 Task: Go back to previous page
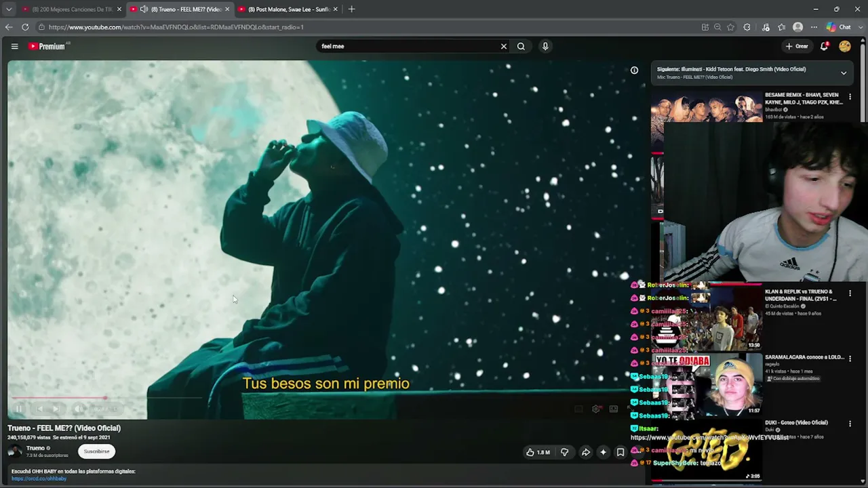tap(8, 27)
